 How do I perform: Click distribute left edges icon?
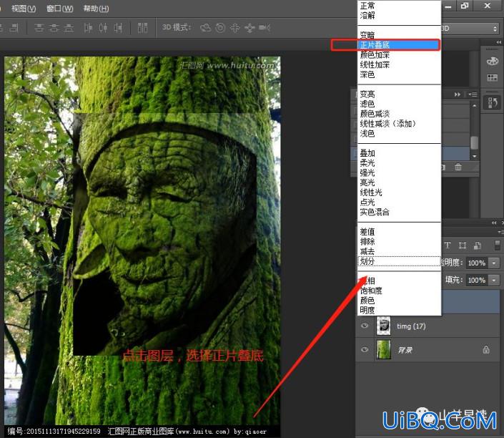(88, 28)
